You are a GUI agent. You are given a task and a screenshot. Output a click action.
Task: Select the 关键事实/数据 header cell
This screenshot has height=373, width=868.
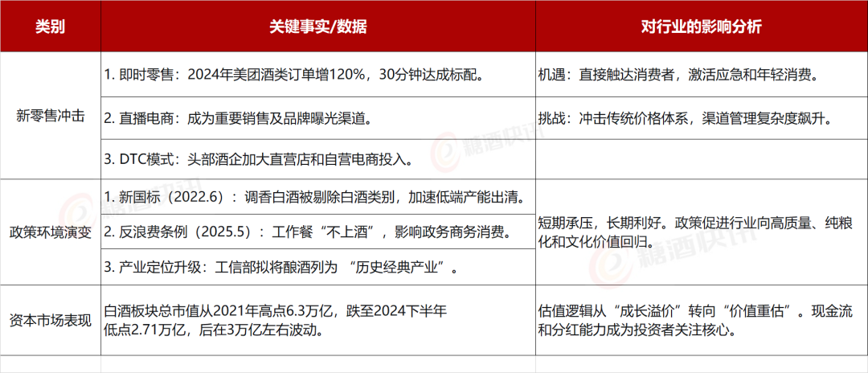318,27
